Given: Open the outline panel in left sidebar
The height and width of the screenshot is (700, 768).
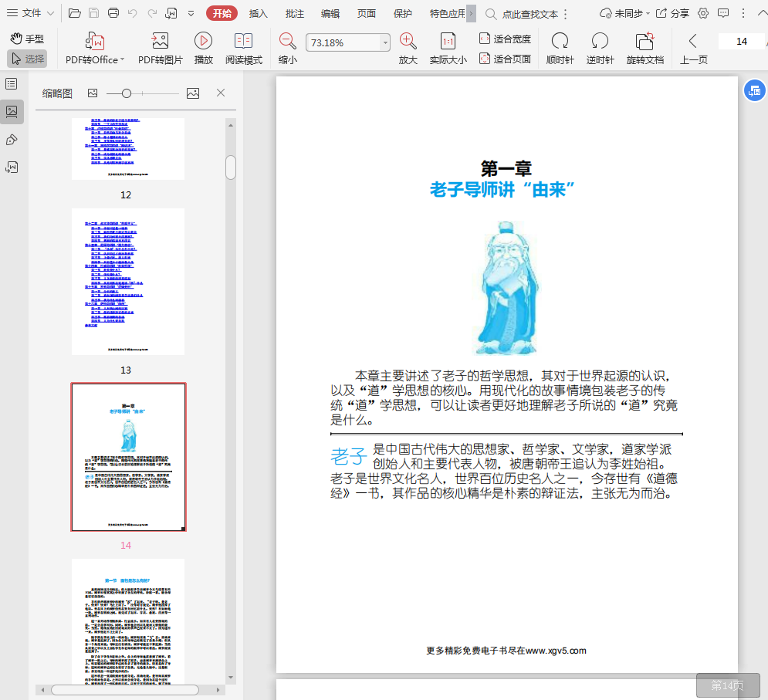Looking at the screenshot, I should pos(12,83).
